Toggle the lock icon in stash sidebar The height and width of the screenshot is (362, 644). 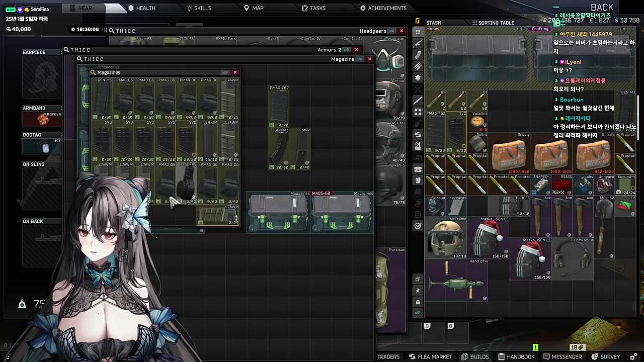pos(418,302)
